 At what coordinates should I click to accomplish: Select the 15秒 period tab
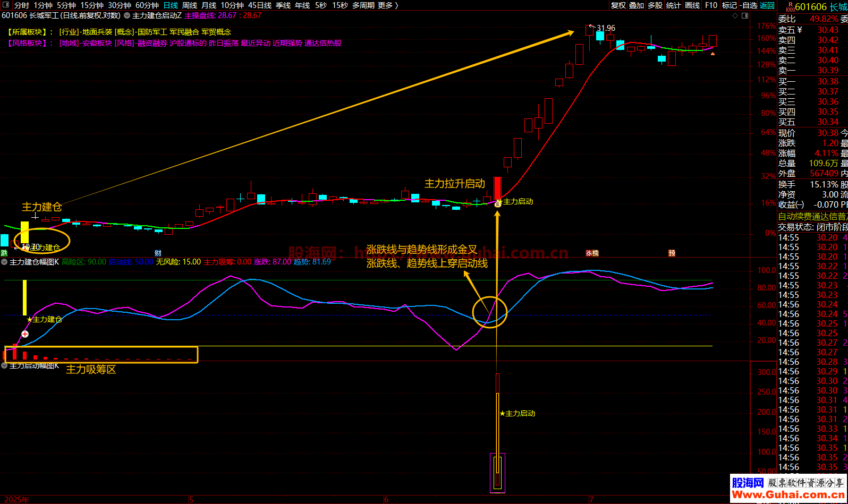click(340, 5)
